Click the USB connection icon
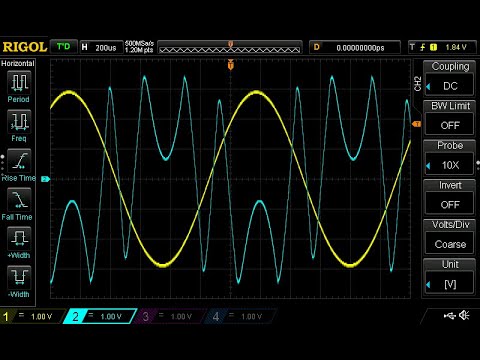This screenshot has height=360, width=480. pyautogui.click(x=449, y=315)
